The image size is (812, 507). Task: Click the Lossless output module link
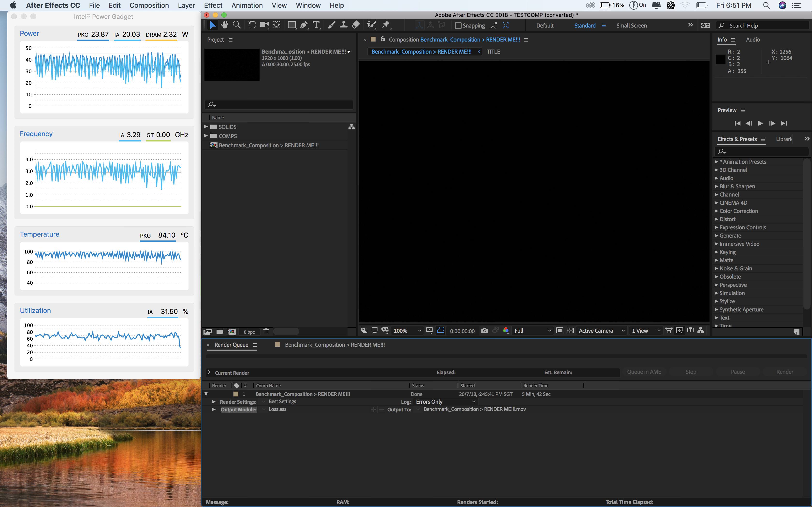(277, 409)
